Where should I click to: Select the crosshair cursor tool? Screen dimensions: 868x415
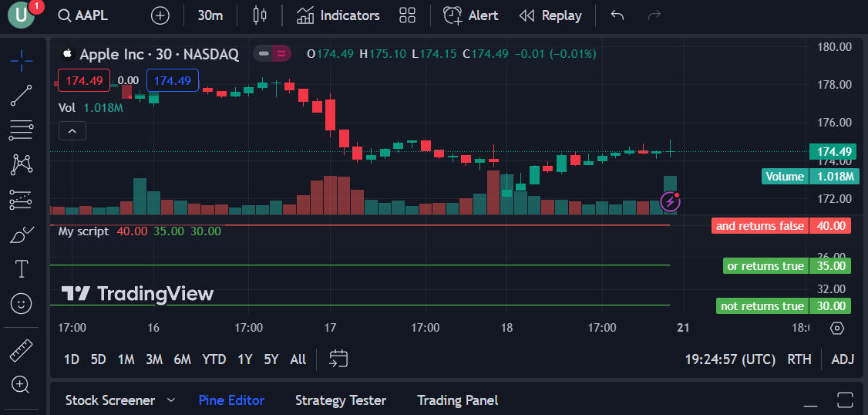pos(22,60)
